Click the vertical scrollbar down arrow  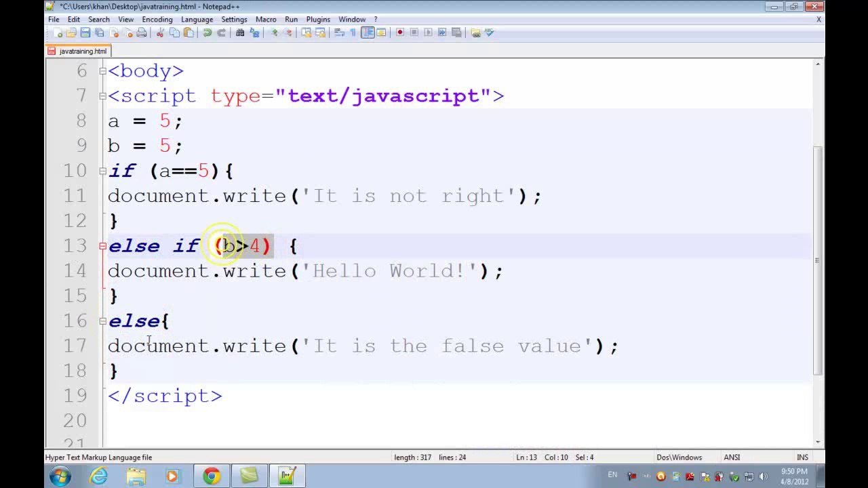point(818,442)
